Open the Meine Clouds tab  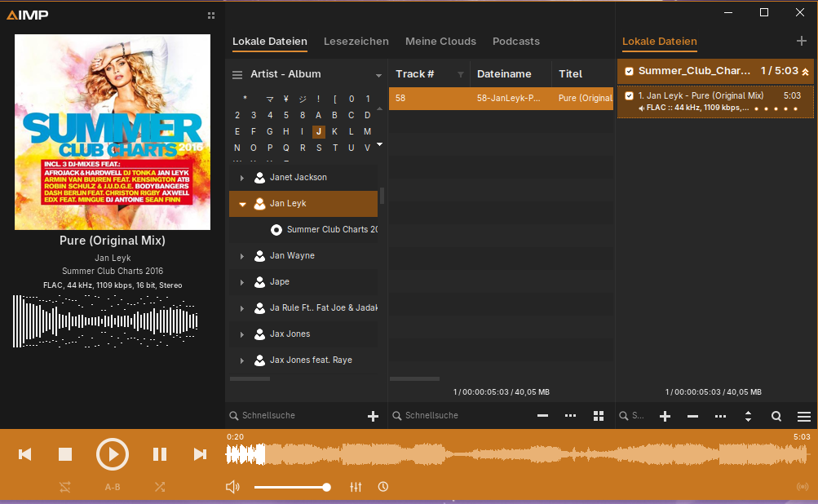point(441,42)
